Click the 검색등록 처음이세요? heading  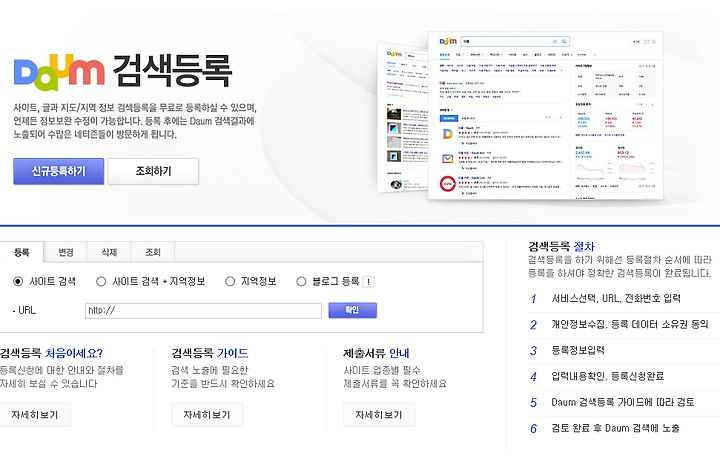pos(51,353)
